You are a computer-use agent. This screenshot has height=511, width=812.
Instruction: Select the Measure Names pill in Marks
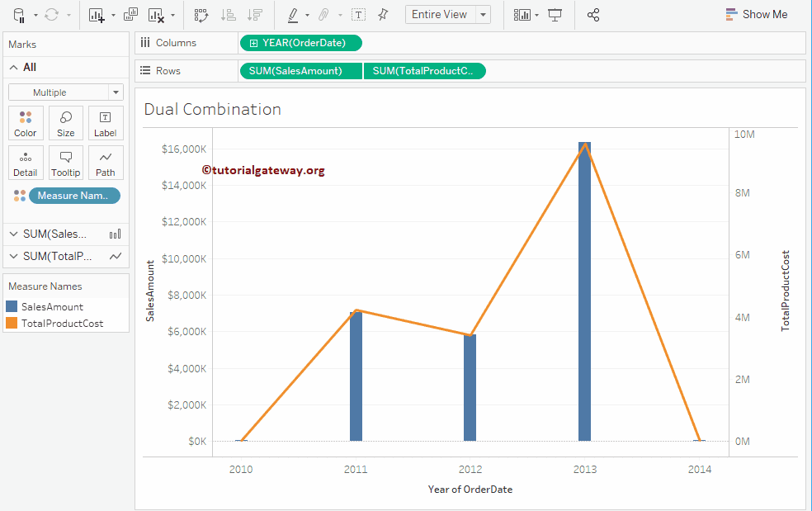[74, 196]
